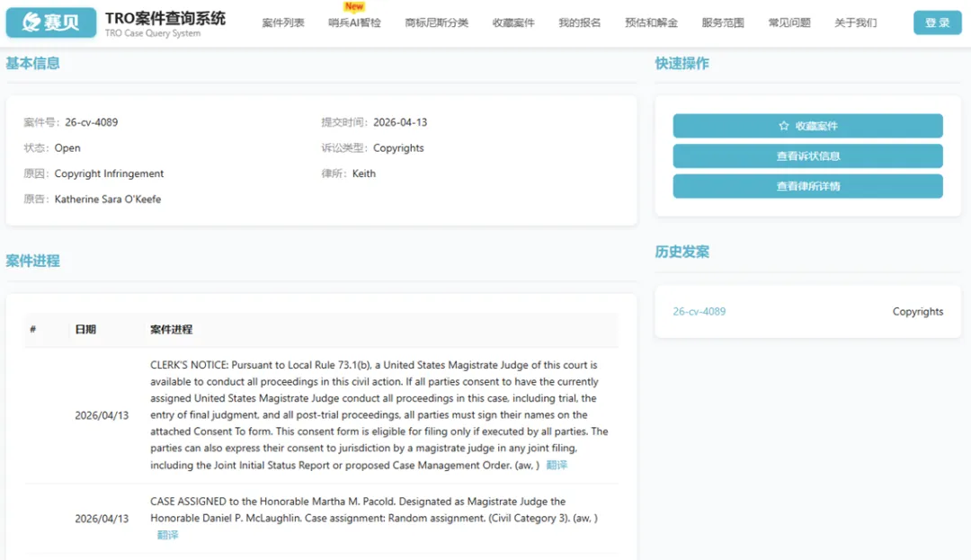Click the 案件进程 section heading
The height and width of the screenshot is (560, 971).
(x=33, y=261)
